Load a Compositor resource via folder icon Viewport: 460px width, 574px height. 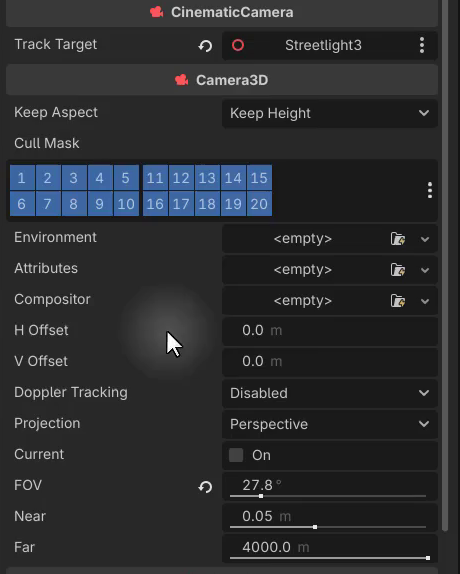[398, 301]
